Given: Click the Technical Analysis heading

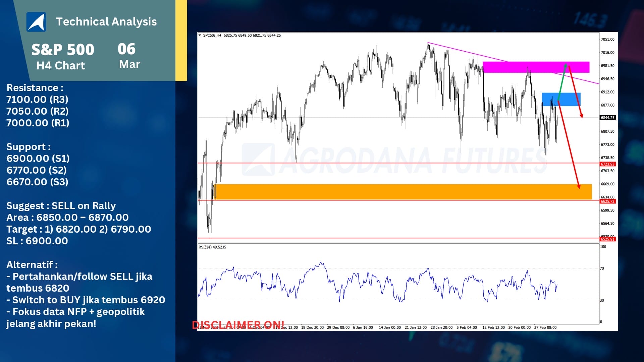Looking at the screenshot, I should click(x=106, y=22).
